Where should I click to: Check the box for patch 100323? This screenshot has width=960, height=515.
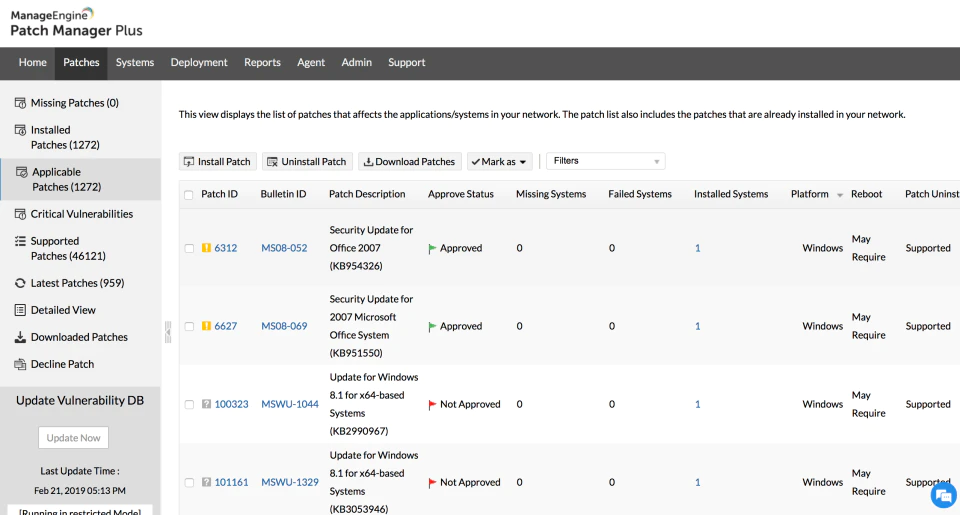tap(189, 405)
